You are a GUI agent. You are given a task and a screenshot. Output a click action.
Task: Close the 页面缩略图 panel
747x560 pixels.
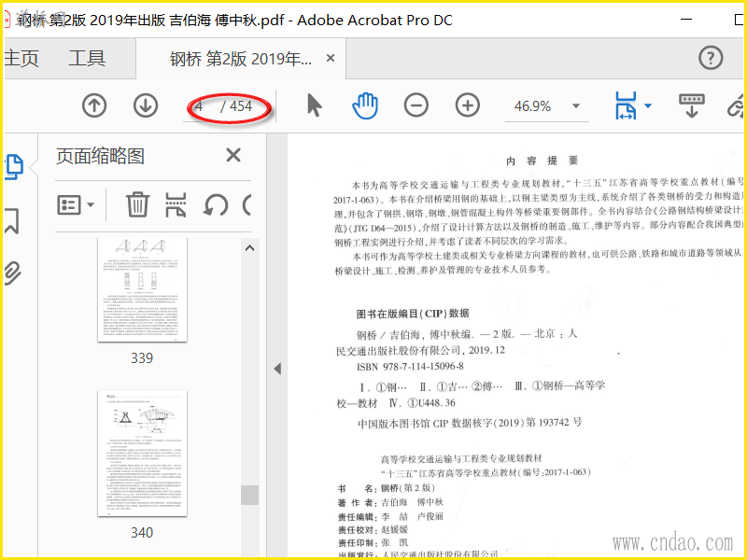233,155
